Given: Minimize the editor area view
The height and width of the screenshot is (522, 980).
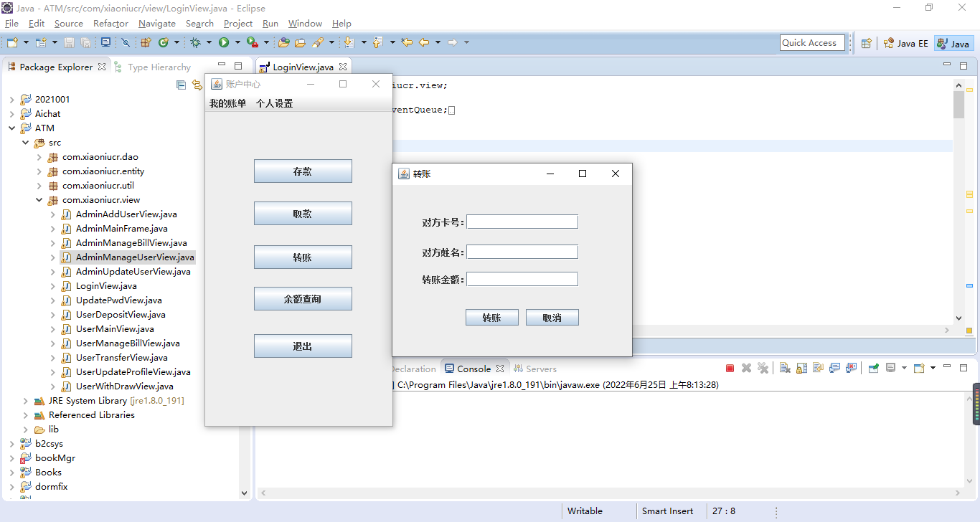Looking at the screenshot, I should 946,65.
